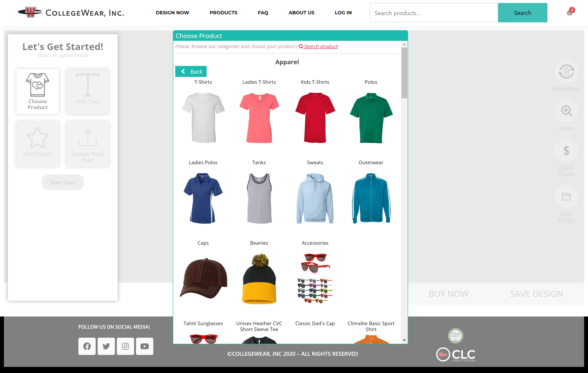The height and width of the screenshot is (373, 588).
Task: Click the CollegeWear, Inc. logo
Action: point(71,13)
